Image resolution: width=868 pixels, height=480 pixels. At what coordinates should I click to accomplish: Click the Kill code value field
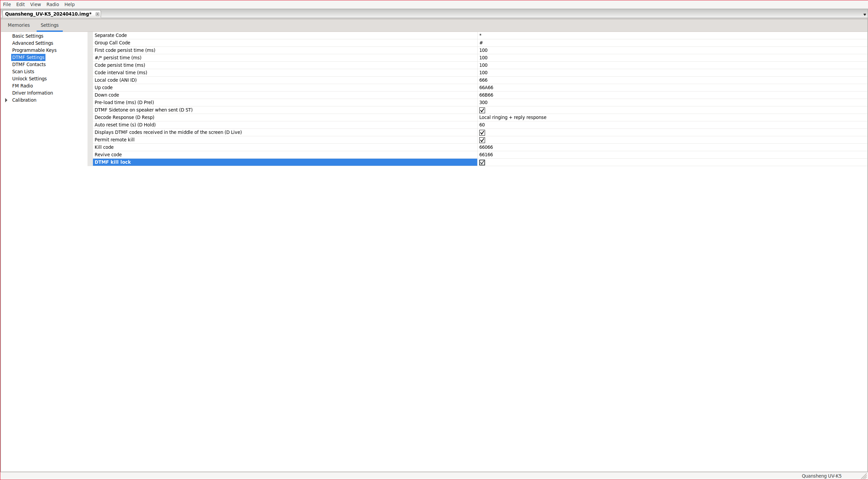486,147
